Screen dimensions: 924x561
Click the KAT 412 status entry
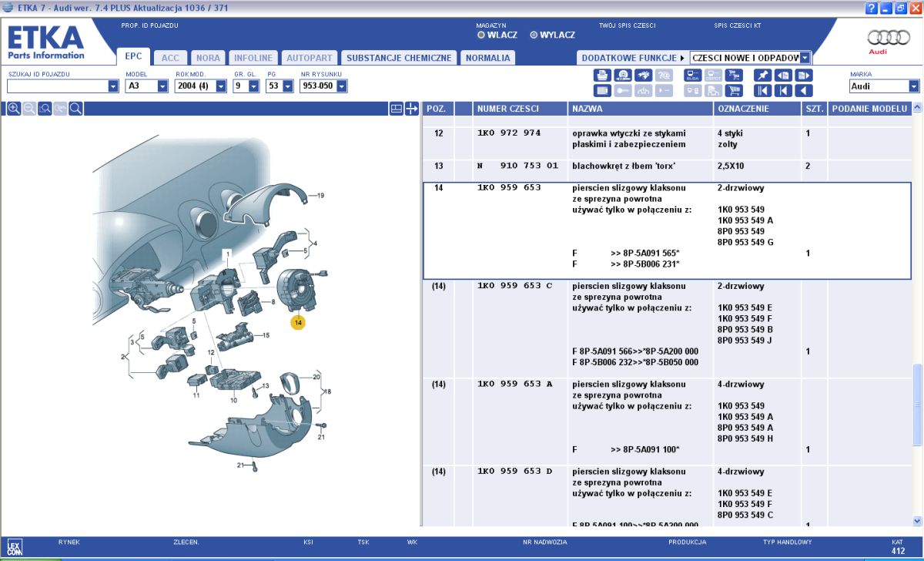[898, 546]
